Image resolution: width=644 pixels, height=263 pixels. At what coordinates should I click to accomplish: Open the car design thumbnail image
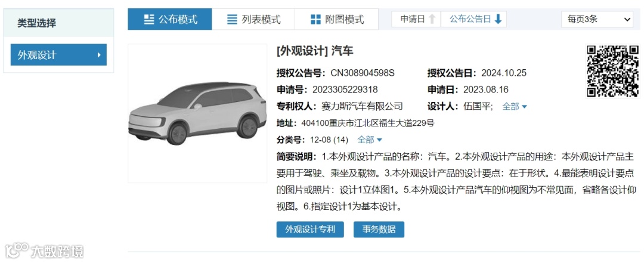point(197,113)
